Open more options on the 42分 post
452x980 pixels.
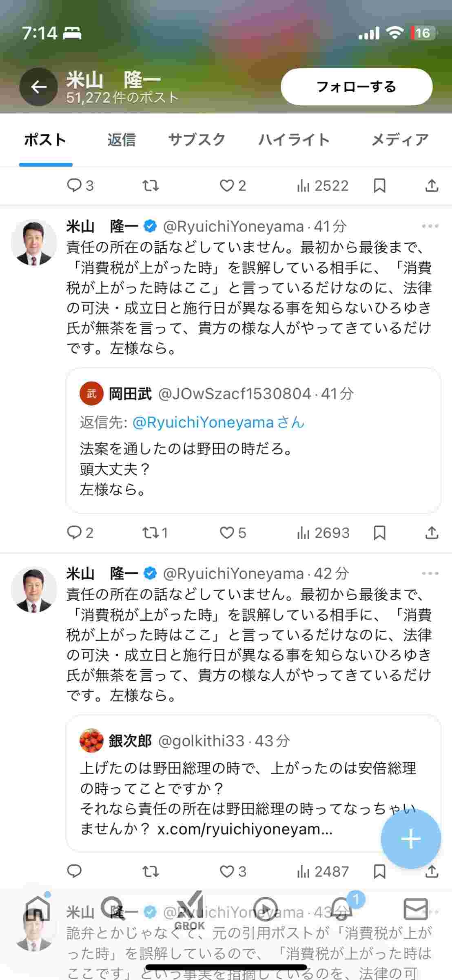point(430,573)
